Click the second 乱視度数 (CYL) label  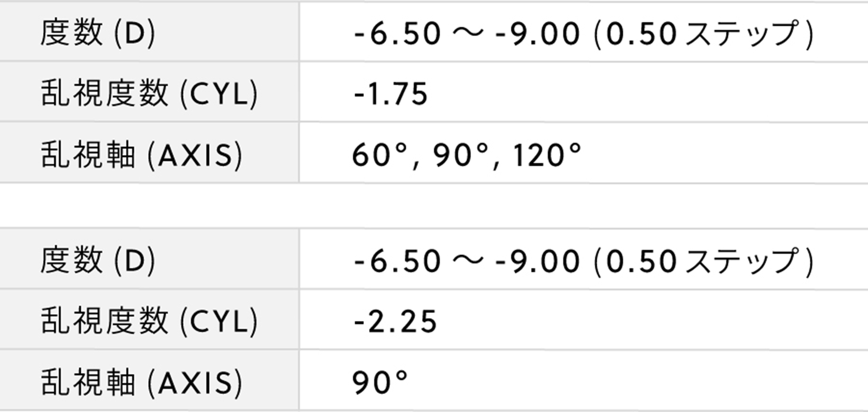point(149,321)
